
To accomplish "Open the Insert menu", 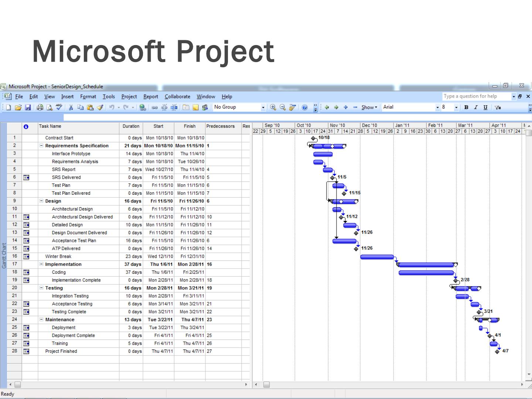I will pos(67,97).
